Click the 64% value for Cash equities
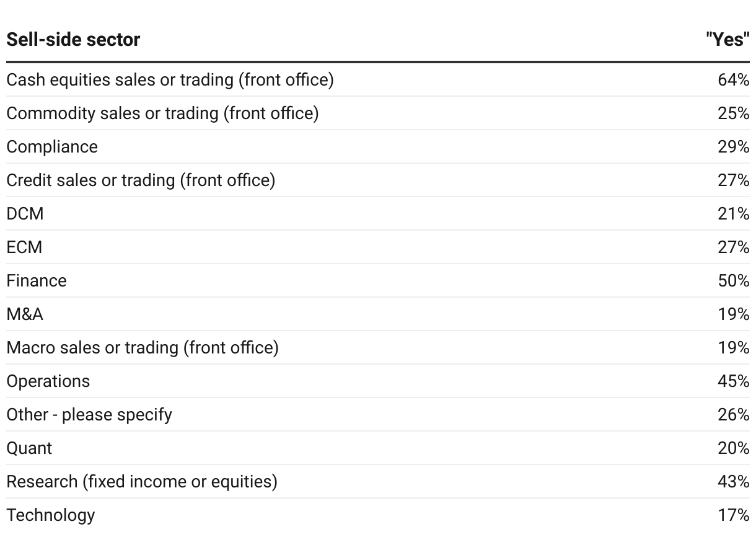Viewport: 756px width, 537px height. pyautogui.click(x=734, y=80)
